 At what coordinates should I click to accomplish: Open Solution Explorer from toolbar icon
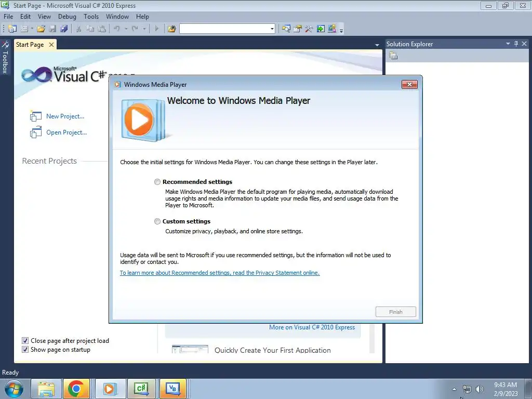tap(286, 29)
